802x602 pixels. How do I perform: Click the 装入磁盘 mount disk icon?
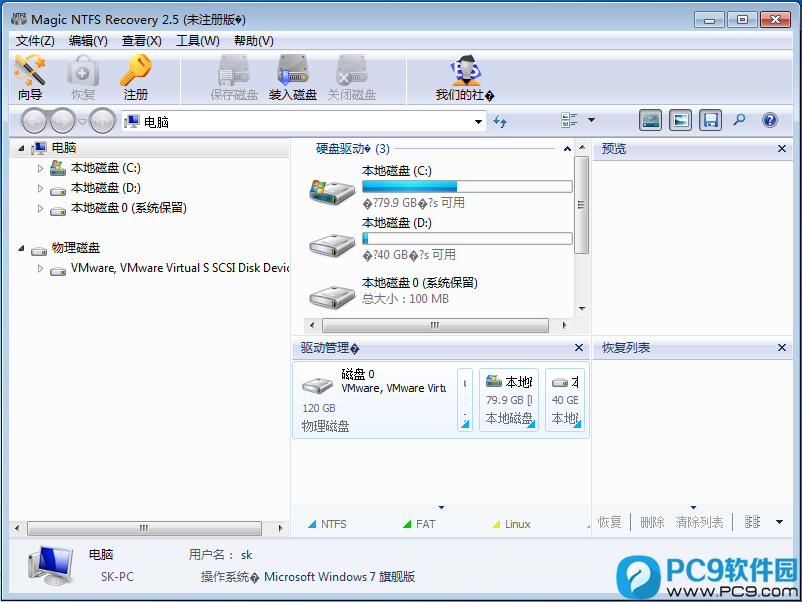point(293,78)
